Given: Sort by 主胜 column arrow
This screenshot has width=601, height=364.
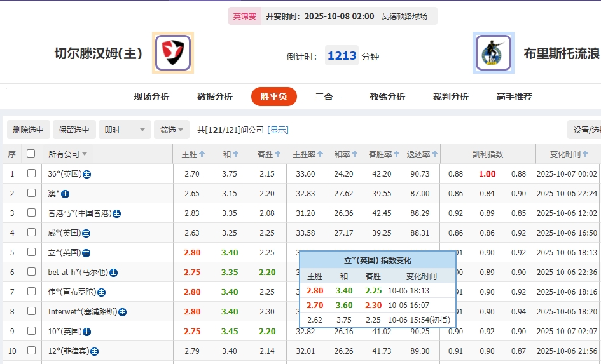Looking at the screenshot, I should [x=202, y=154].
